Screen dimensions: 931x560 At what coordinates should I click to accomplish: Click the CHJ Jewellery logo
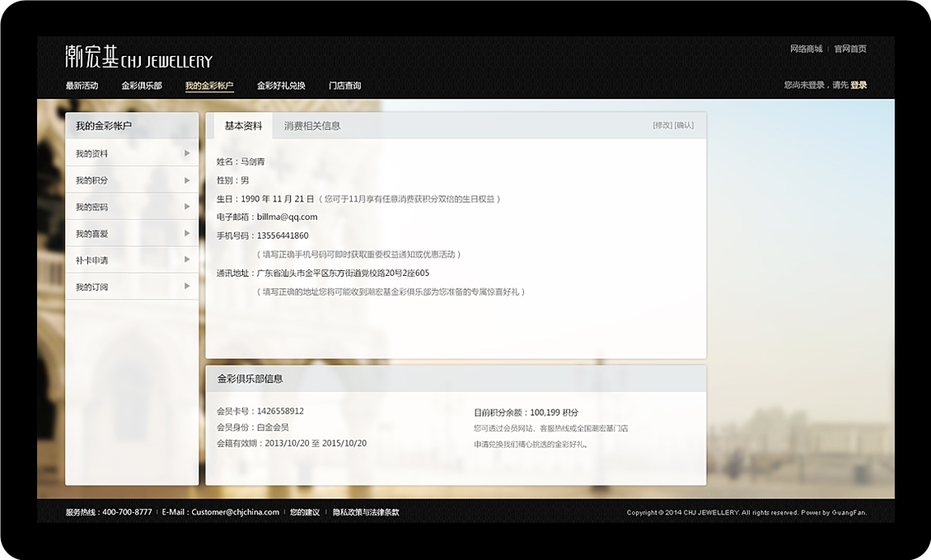(x=138, y=57)
